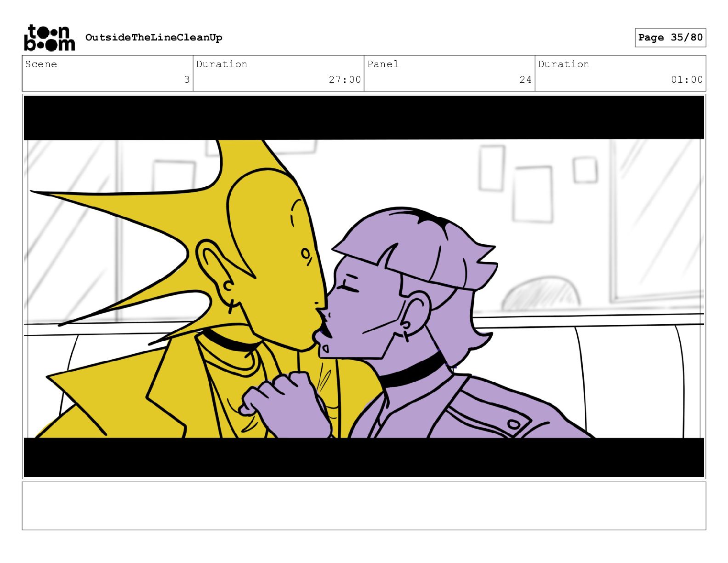This screenshot has width=728, height=563.
Task: Select the OutsideTheLineCleanUp project title
Action: [x=154, y=37]
